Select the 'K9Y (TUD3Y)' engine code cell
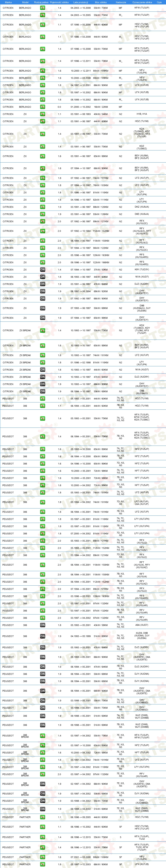 (142, 270)
